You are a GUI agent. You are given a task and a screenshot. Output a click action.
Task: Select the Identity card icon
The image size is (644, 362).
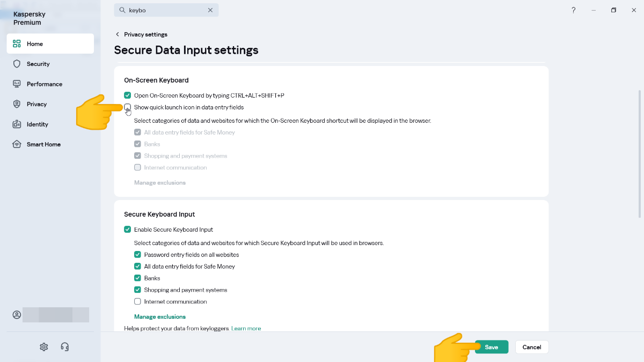point(17,124)
